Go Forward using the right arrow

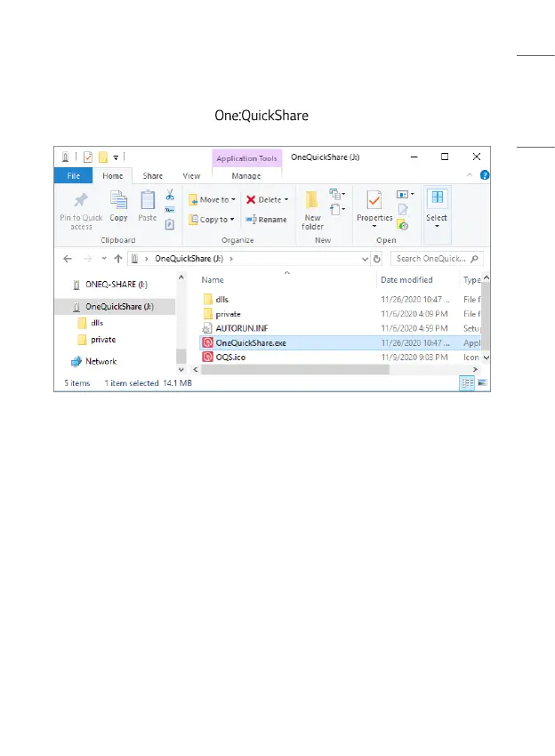pos(87,259)
